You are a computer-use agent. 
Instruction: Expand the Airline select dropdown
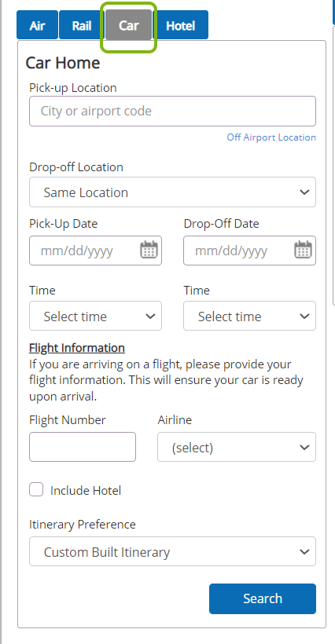click(x=237, y=447)
